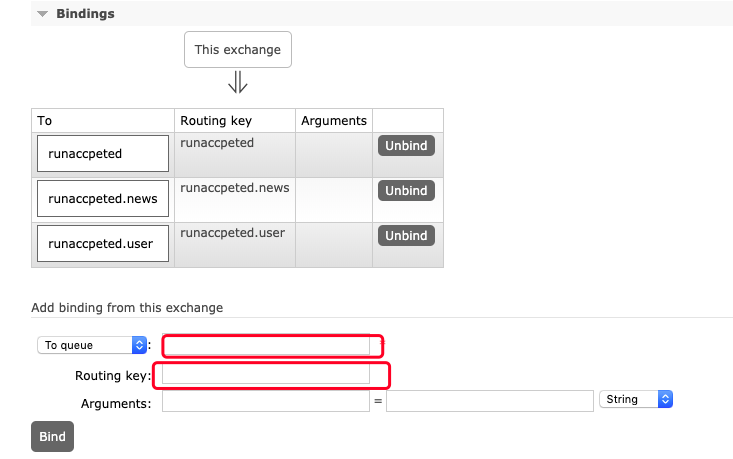Viewport: 733px width, 459px height.
Task: Unbind the runaccpeted.news binding
Action: [406, 190]
